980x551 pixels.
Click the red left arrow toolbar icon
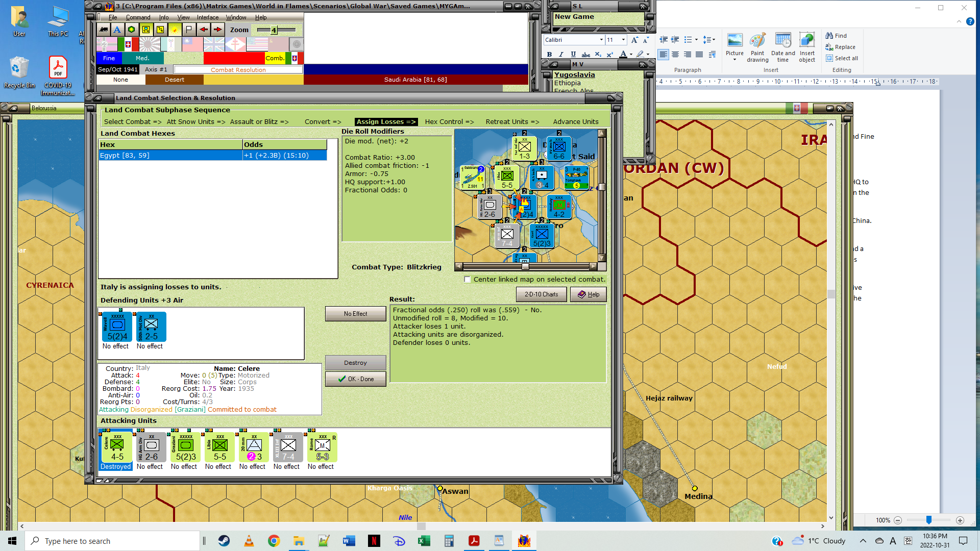(203, 30)
